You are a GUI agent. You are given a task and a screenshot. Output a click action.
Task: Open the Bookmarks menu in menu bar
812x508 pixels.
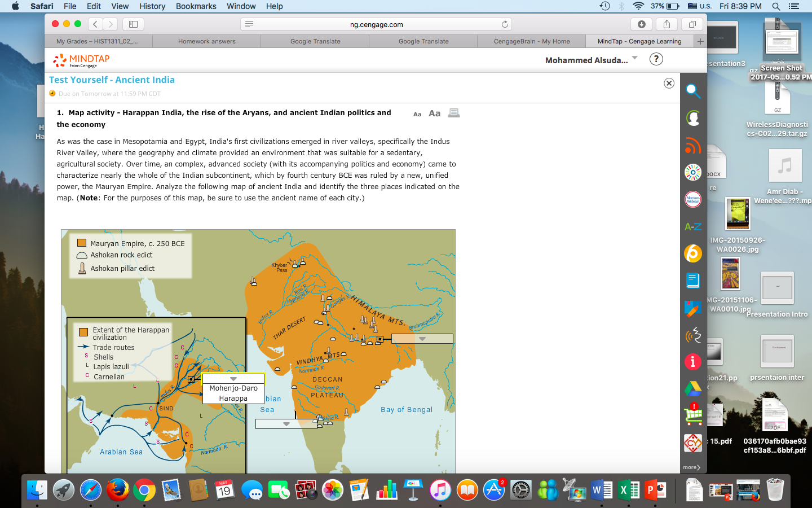click(x=196, y=6)
